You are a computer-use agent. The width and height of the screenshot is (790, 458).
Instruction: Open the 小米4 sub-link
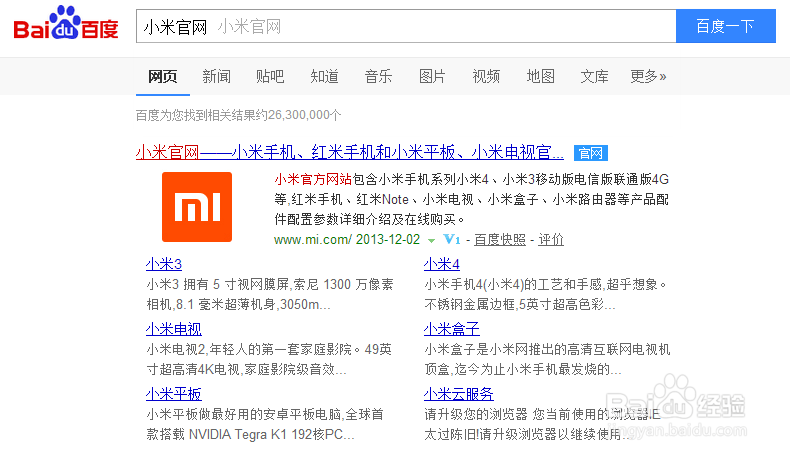click(442, 264)
